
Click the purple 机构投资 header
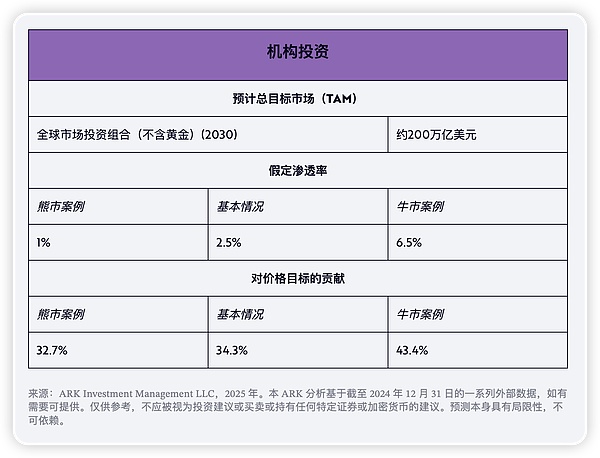pos(299,53)
